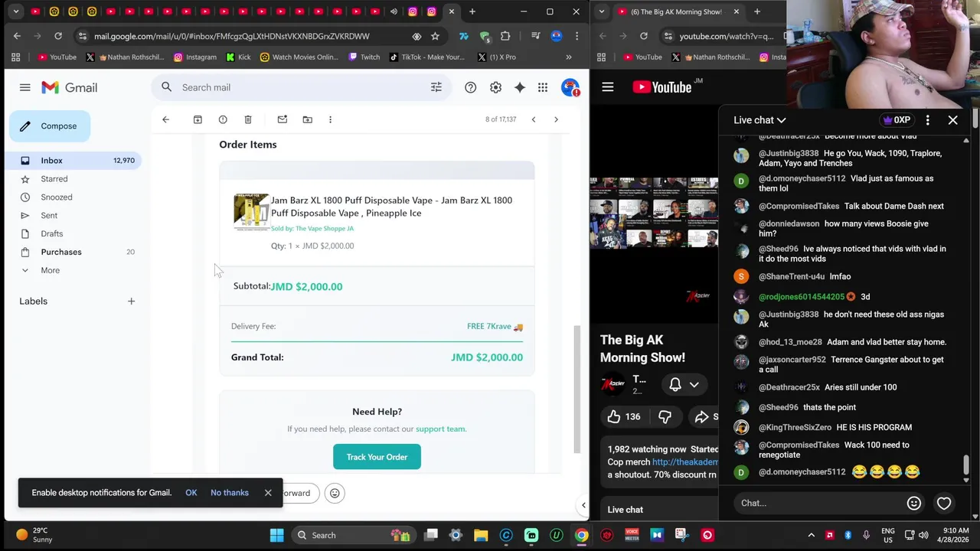The height and width of the screenshot is (551, 980).
Task: Send heart reaction in live chat
Action: [944, 503]
